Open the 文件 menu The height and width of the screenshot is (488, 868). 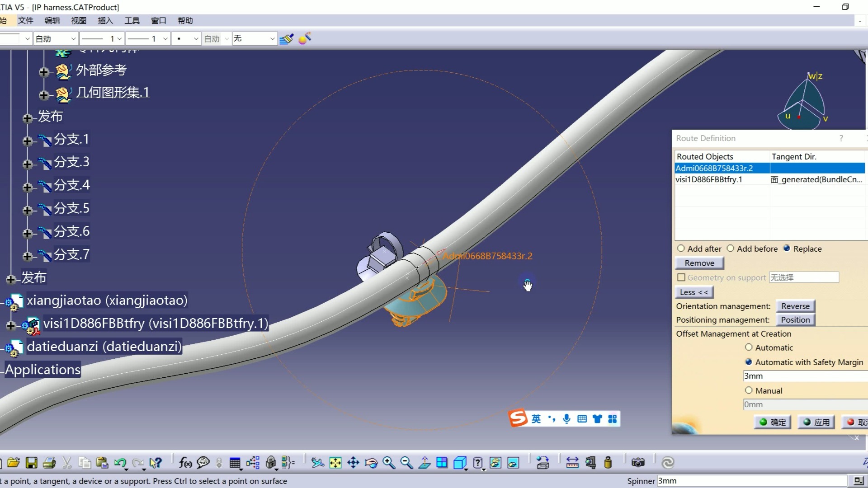[x=25, y=20]
